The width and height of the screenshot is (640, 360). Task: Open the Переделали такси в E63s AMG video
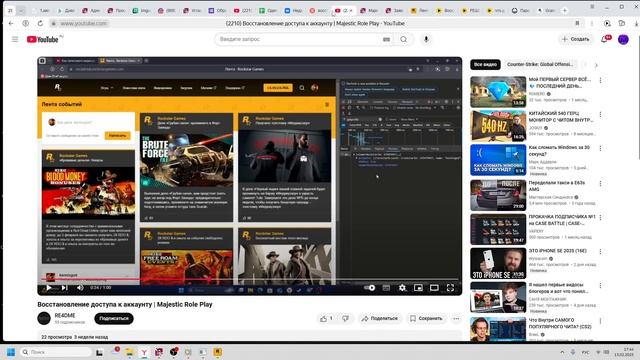click(x=498, y=195)
